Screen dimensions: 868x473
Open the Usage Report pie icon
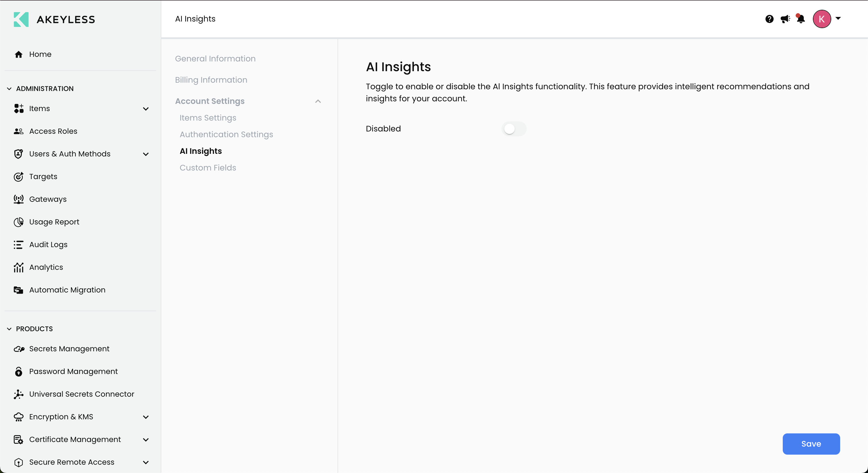[x=19, y=222]
